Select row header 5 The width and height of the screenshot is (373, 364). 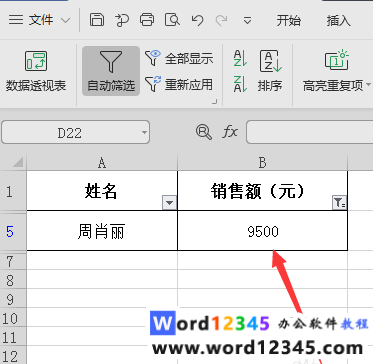pos(13,231)
